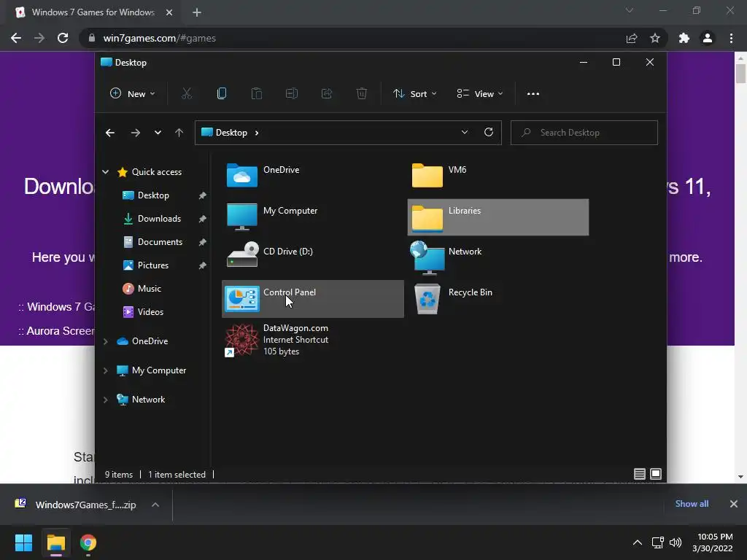Click the network tray icon
747x560 pixels.
point(657,542)
